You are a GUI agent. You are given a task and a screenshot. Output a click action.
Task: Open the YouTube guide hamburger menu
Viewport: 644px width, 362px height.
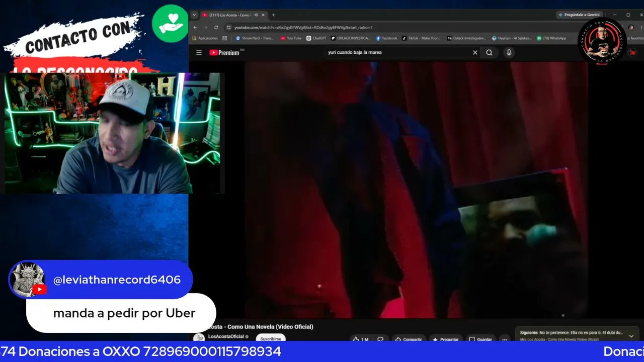(199, 52)
